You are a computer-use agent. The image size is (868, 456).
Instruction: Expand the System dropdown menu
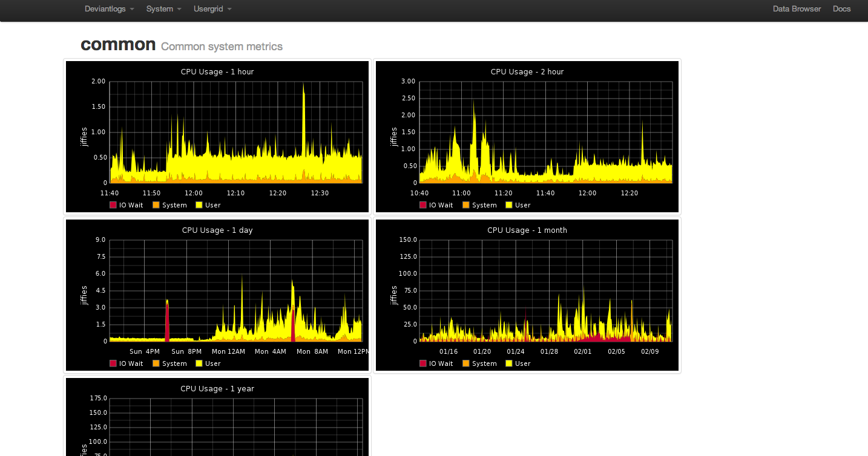pos(163,9)
